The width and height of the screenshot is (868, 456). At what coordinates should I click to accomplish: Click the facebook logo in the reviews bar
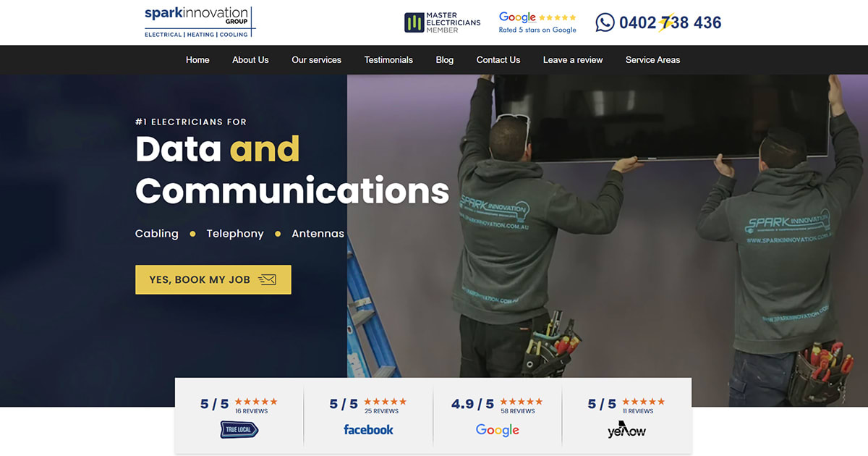(368, 429)
